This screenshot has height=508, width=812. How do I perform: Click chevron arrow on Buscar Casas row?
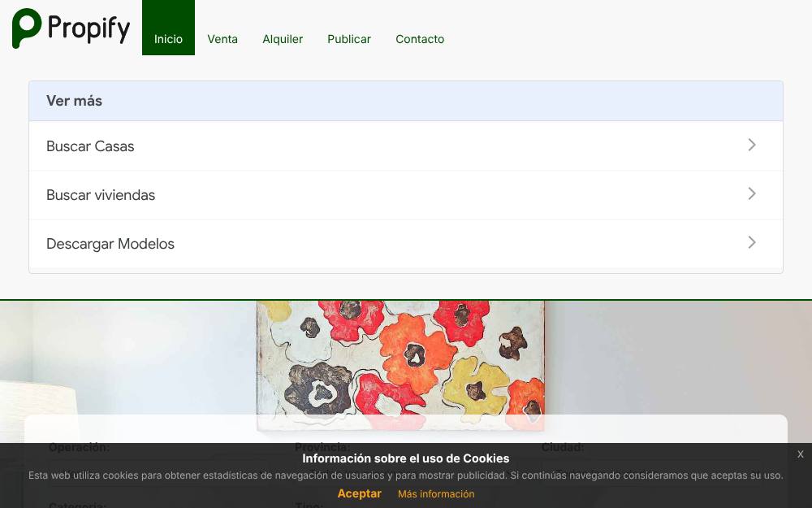click(x=752, y=145)
